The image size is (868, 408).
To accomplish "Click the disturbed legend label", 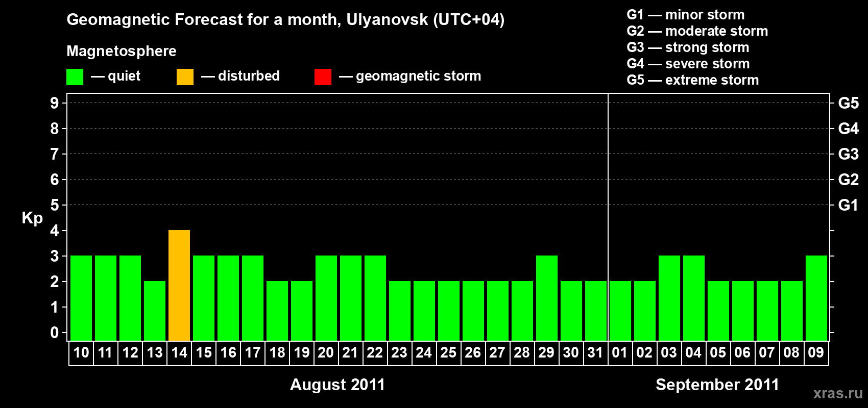I will coord(249,76).
